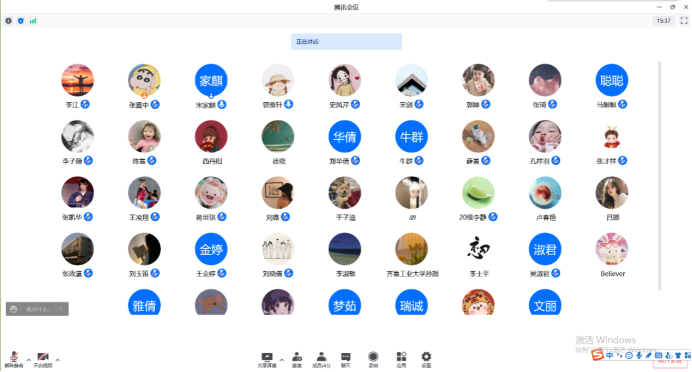Expand share screen options arrow
The height and width of the screenshot is (372, 692).
click(x=282, y=360)
